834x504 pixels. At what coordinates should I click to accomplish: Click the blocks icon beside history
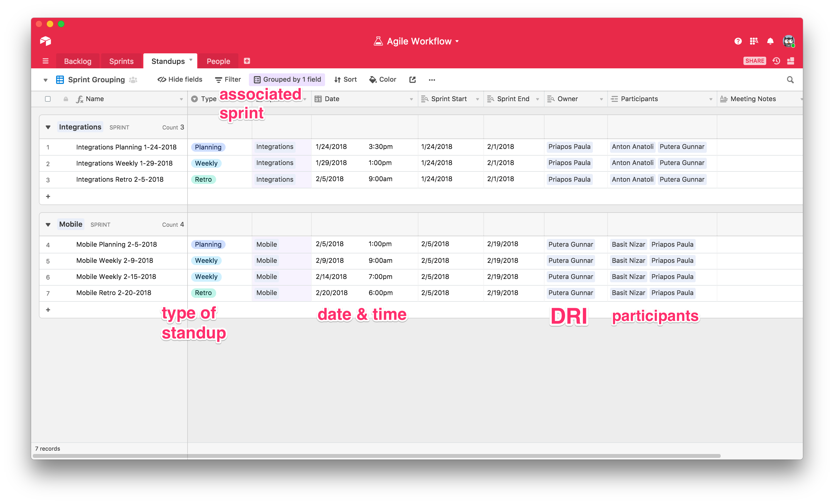pyautogui.click(x=790, y=61)
